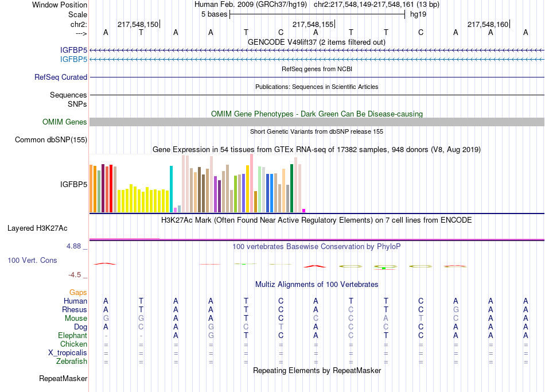545x392 pixels.
Task: Click the pink H3K27Ac signal line
Action: tap(317, 239)
